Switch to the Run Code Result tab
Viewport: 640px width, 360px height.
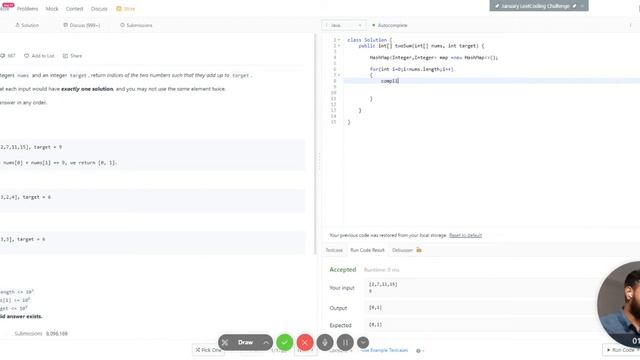[x=367, y=250]
